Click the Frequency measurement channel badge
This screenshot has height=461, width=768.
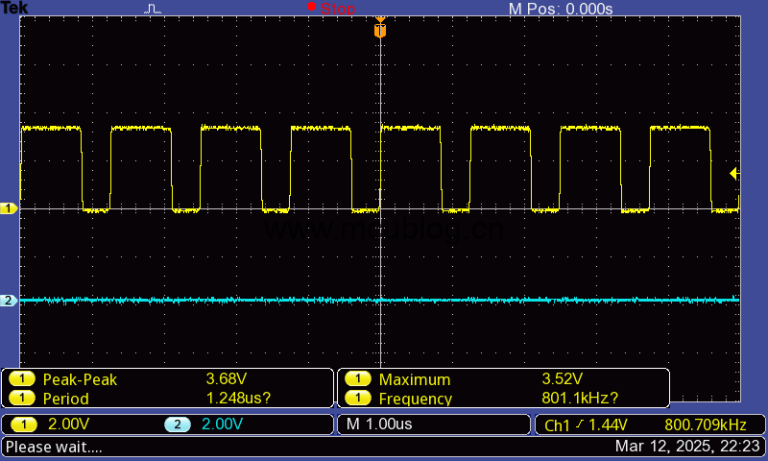[x=355, y=398]
